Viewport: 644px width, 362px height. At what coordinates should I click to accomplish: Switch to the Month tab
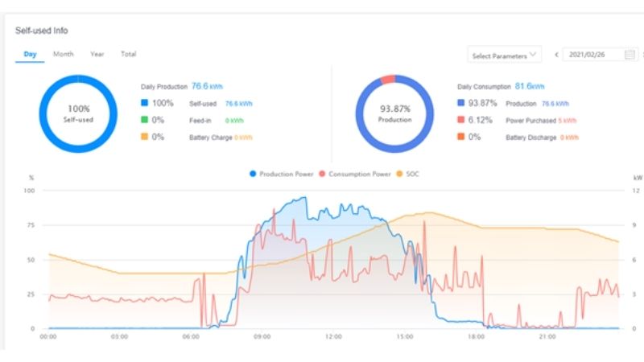tap(64, 54)
